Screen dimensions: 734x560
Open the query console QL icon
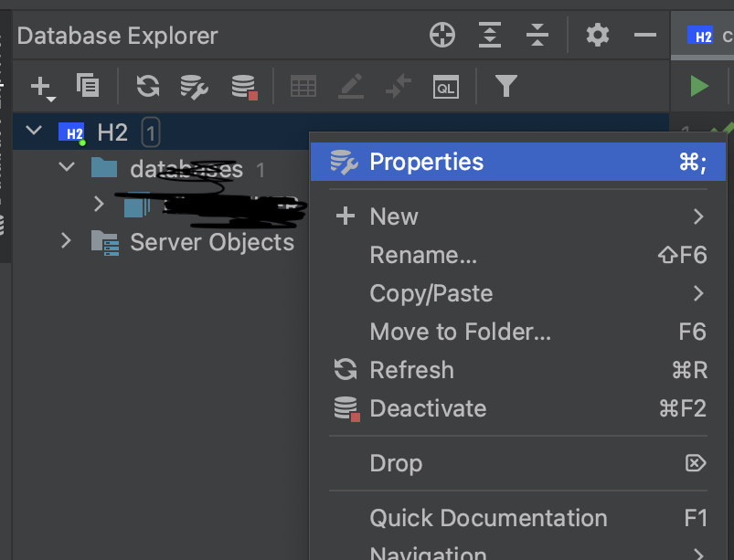[446, 87]
